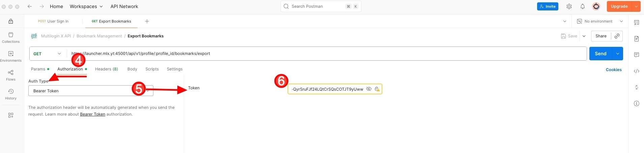Open the Bearer Token documentation link
The height and width of the screenshot is (153, 644).
click(x=93, y=114)
